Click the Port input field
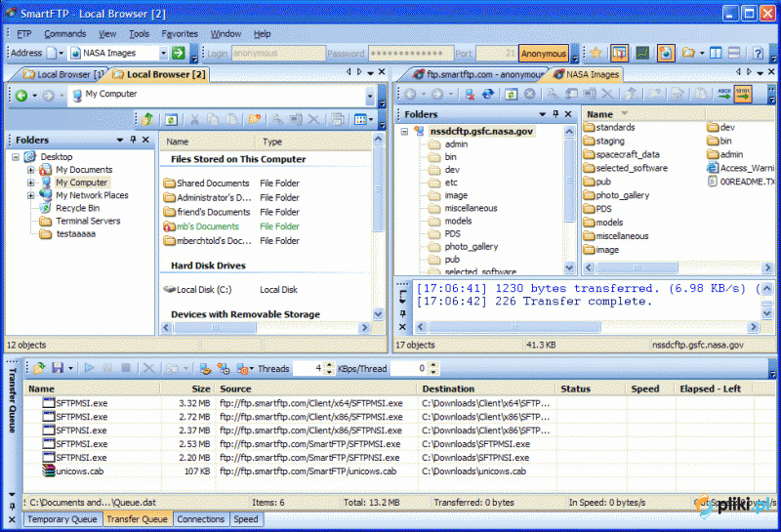781x532 pixels. tap(496, 54)
